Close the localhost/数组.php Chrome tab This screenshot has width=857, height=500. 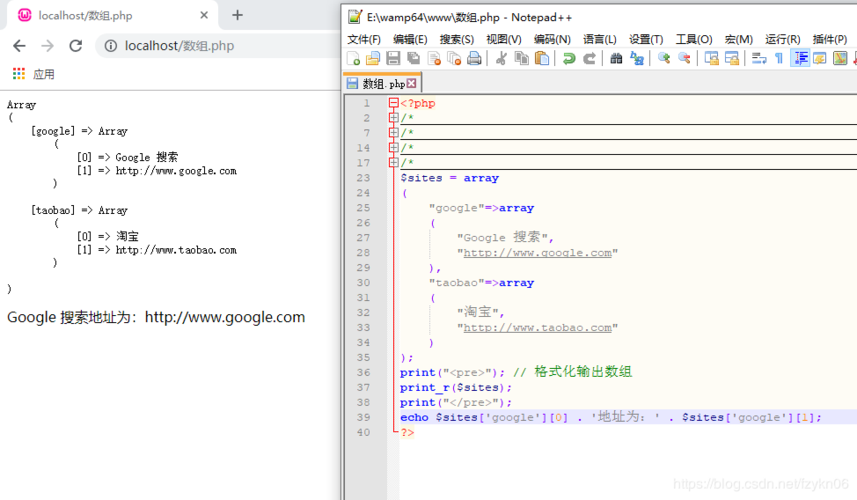tap(204, 15)
